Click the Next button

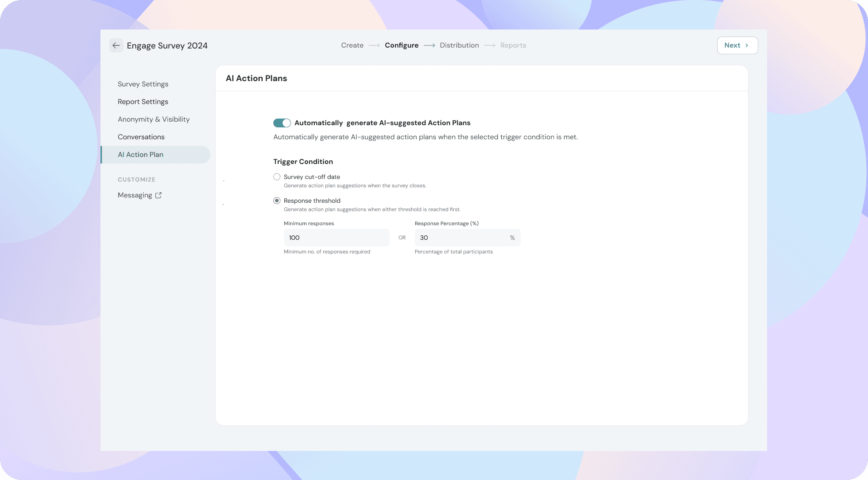click(x=738, y=45)
